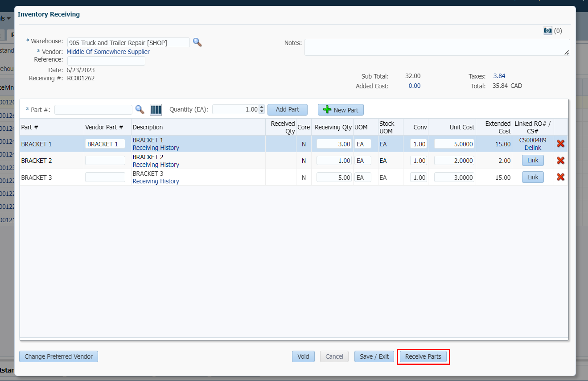Sort by the Unit Cost column header
The image size is (588, 381).
[452, 127]
